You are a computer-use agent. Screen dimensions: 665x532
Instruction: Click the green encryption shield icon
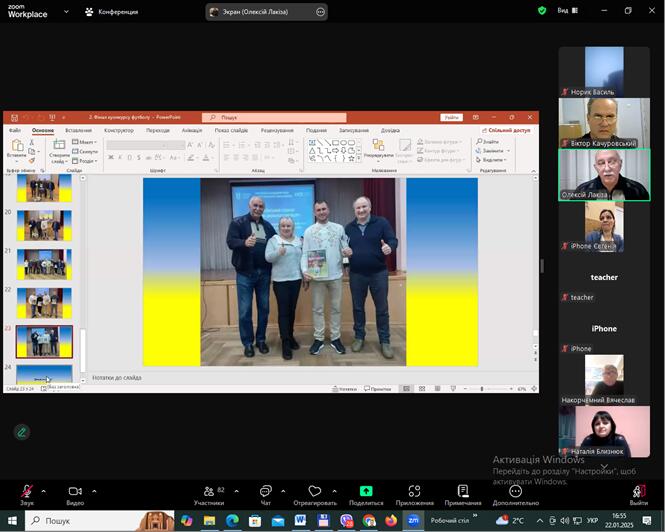tap(542, 11)
